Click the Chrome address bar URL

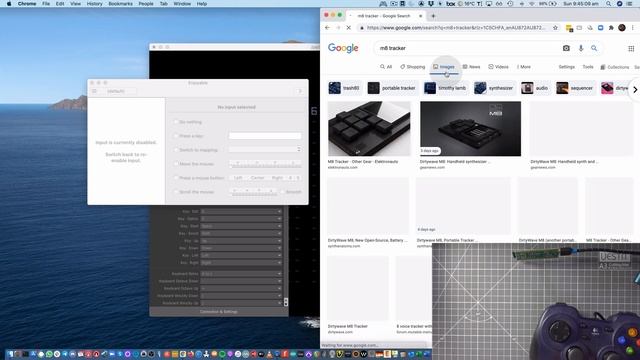(x=456, y=28)
